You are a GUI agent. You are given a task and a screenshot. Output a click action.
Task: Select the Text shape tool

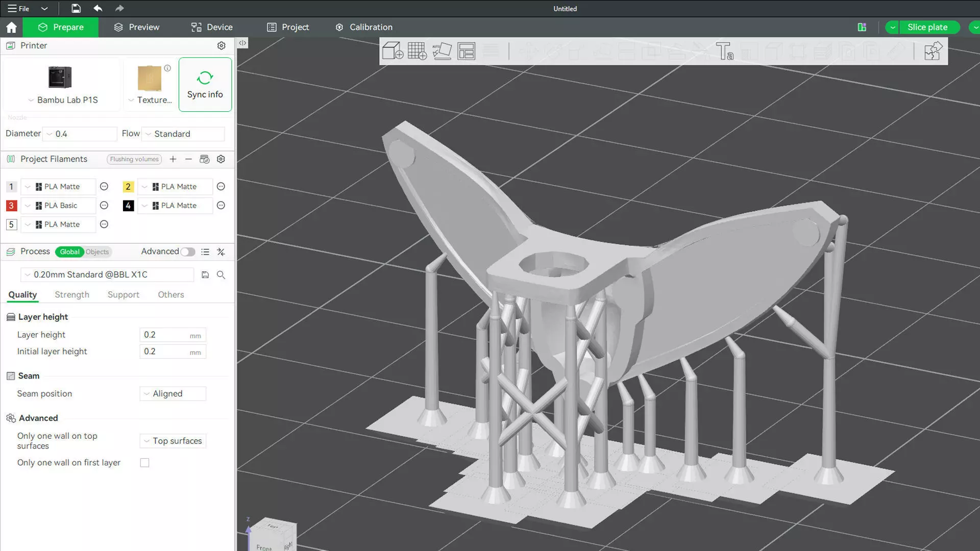[724, 51]
